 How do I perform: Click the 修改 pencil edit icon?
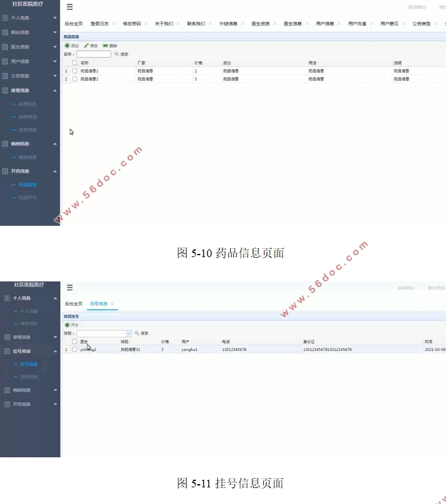point(86,46)
